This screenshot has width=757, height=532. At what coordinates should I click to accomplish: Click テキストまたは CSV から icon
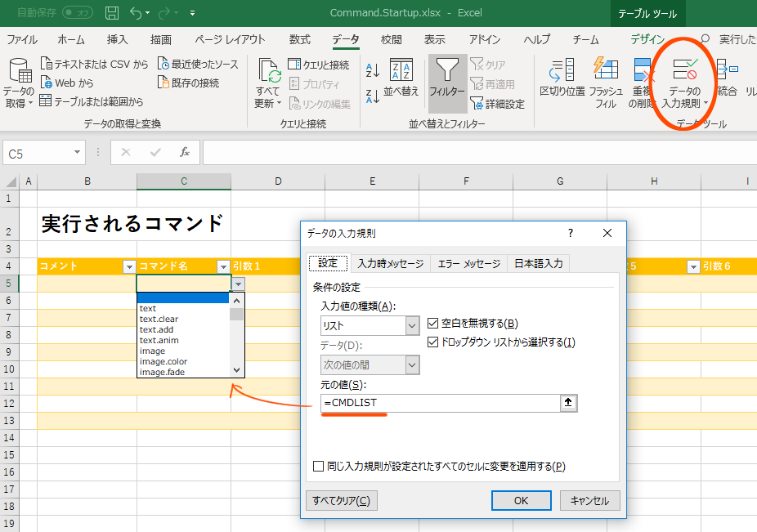coord(47,64)
